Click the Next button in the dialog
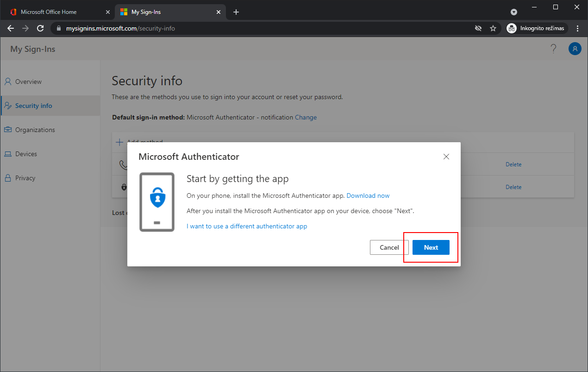This screenshot has width=588, height=372. click(x=431, y=247)
